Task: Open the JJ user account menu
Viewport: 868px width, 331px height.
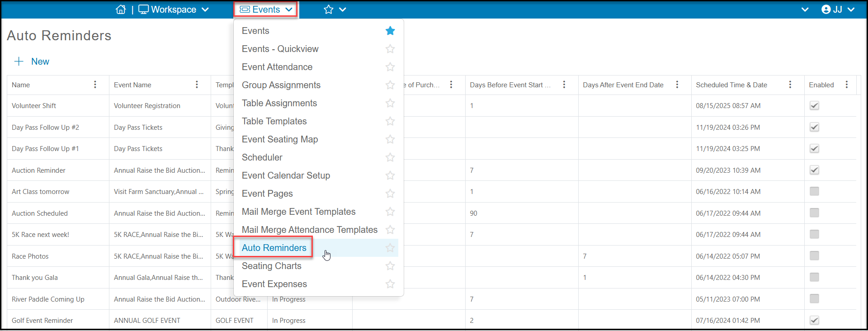Action: pyautogui.click(x=838, y=9)
